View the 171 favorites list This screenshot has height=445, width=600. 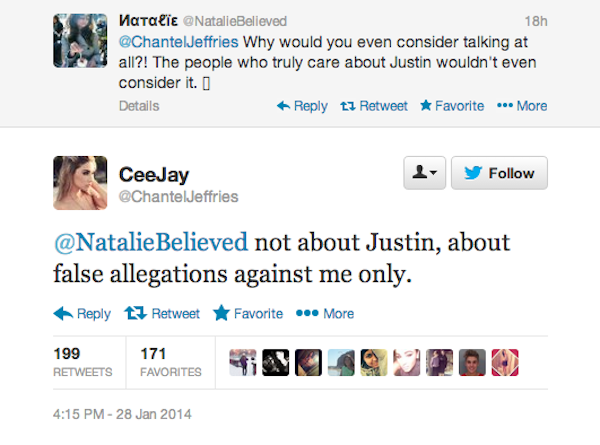tap(170, 363)
